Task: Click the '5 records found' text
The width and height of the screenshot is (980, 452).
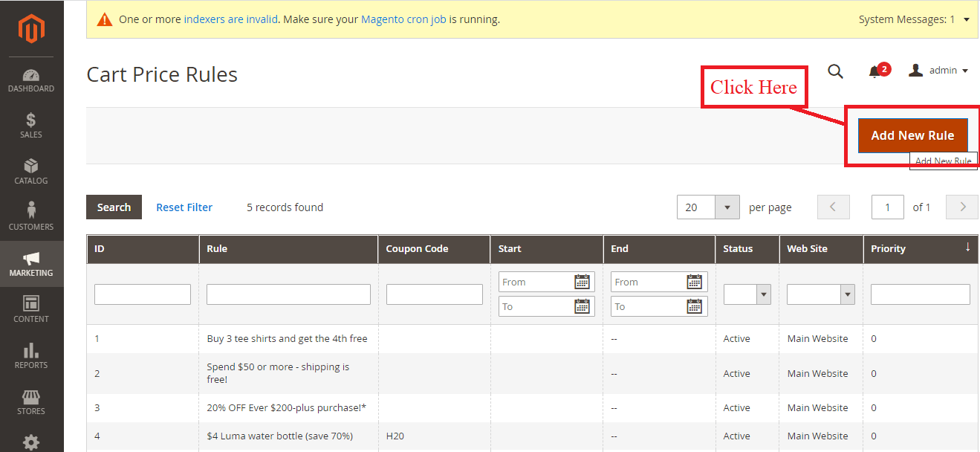Action: [x=285, y=207]
